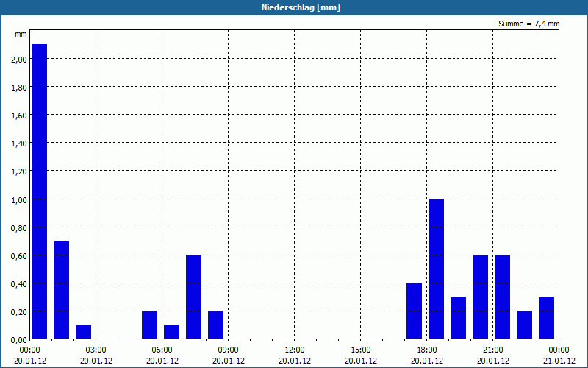Select the y-axis value "0,80"

tap(20, 227)
